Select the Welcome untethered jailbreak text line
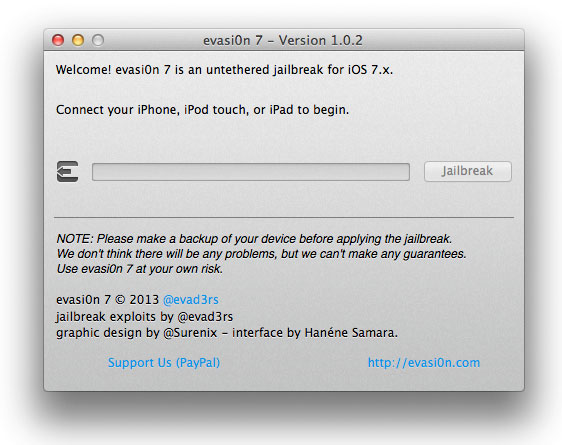 (x=224, y=70)
